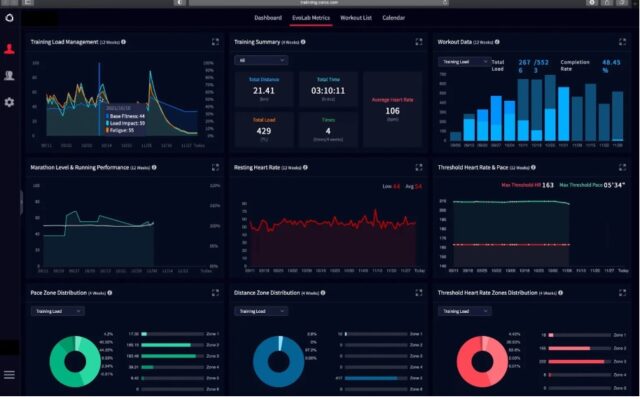This screenshot has width=640, height=399.
Task: Click the Times 4 card
Action: point(328,130)
